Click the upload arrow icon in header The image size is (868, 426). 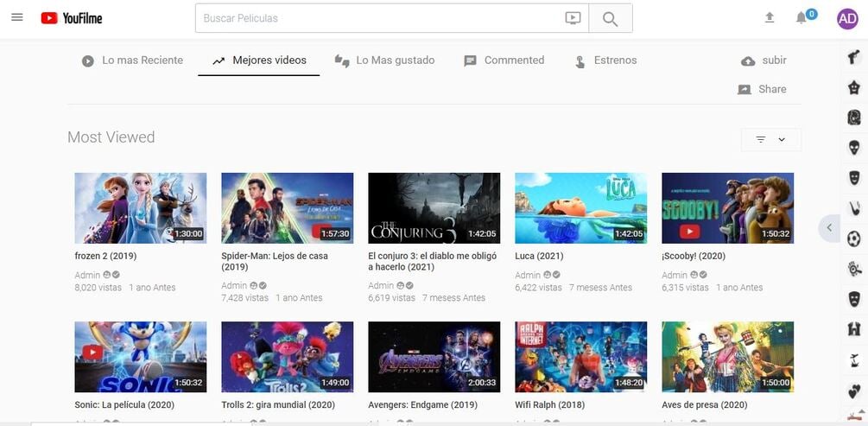tap(770, 18)
